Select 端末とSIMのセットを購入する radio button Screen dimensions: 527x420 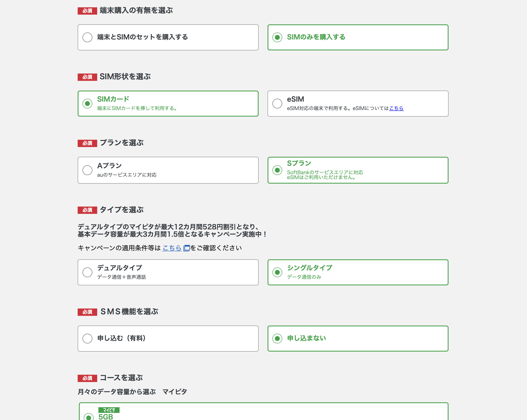87,37
